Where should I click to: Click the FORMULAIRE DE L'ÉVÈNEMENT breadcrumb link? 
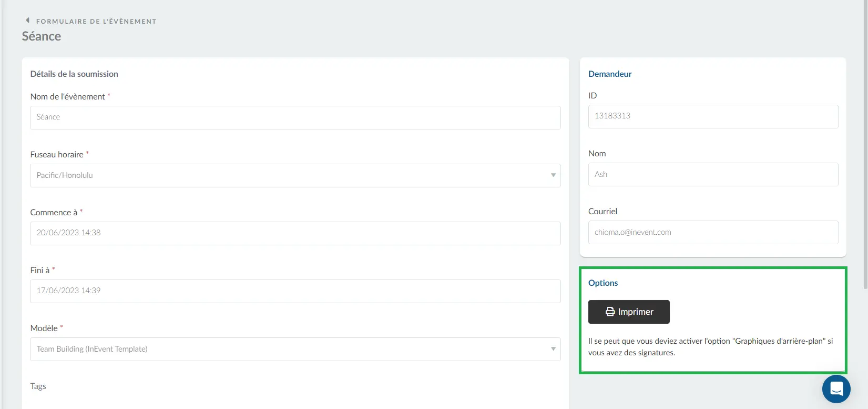coord(96,22)
